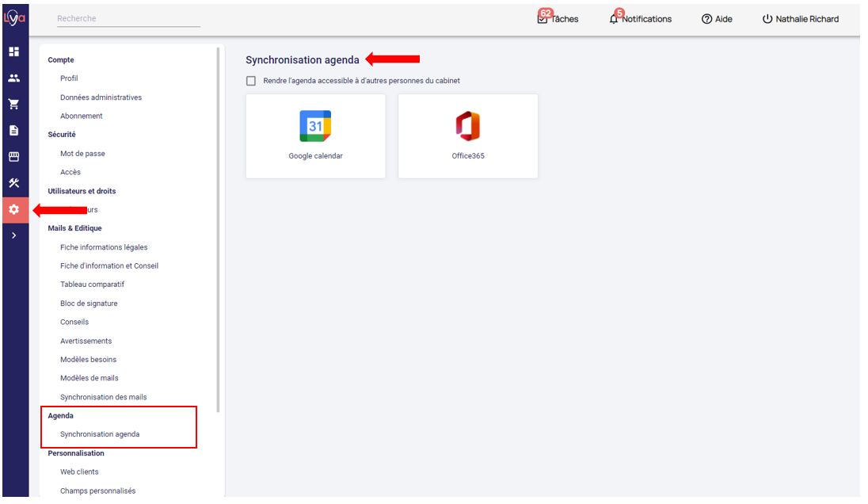Choose Office365 synchronisation card

pyautogui.click(x=467, y=136)
